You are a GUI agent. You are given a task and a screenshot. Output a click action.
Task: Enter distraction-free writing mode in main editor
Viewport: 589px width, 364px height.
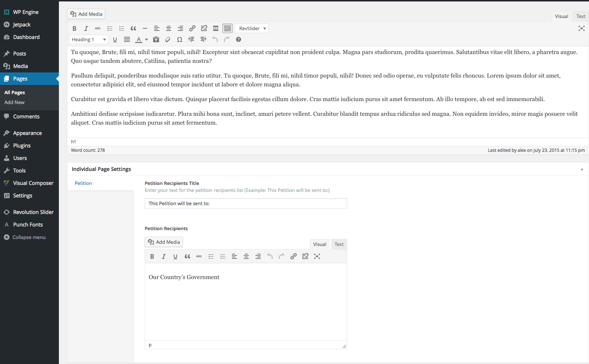[x=582, y=28]
